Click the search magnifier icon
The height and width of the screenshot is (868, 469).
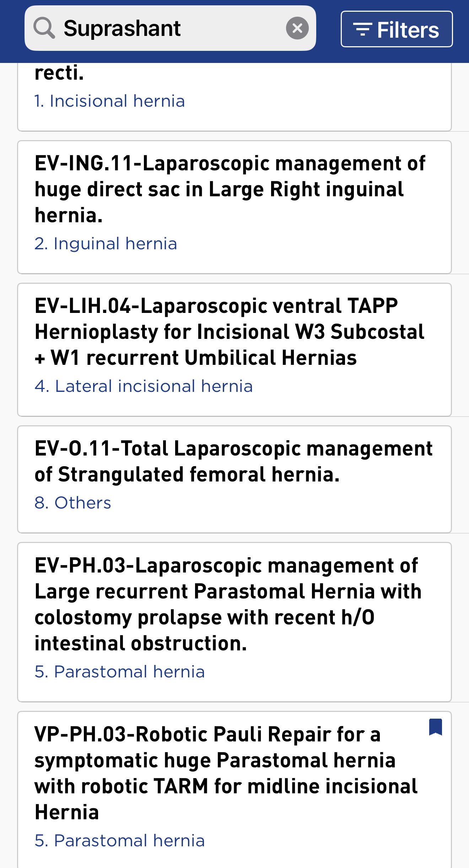[x=44, y=28]
